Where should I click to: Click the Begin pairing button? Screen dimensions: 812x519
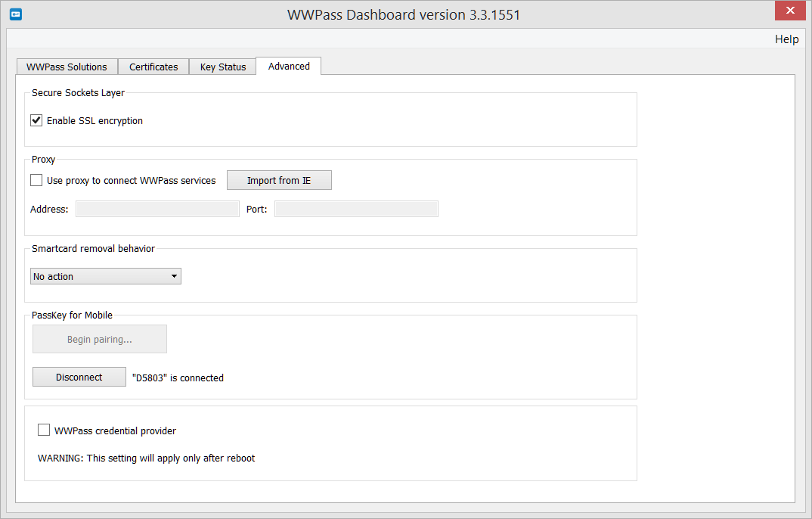(x=99, y=339)
